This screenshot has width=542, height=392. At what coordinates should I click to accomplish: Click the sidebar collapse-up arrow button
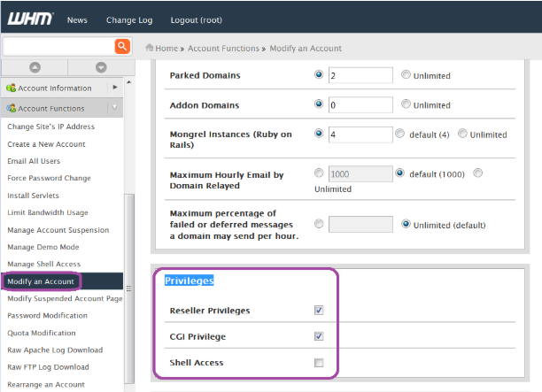pos(35,67)
